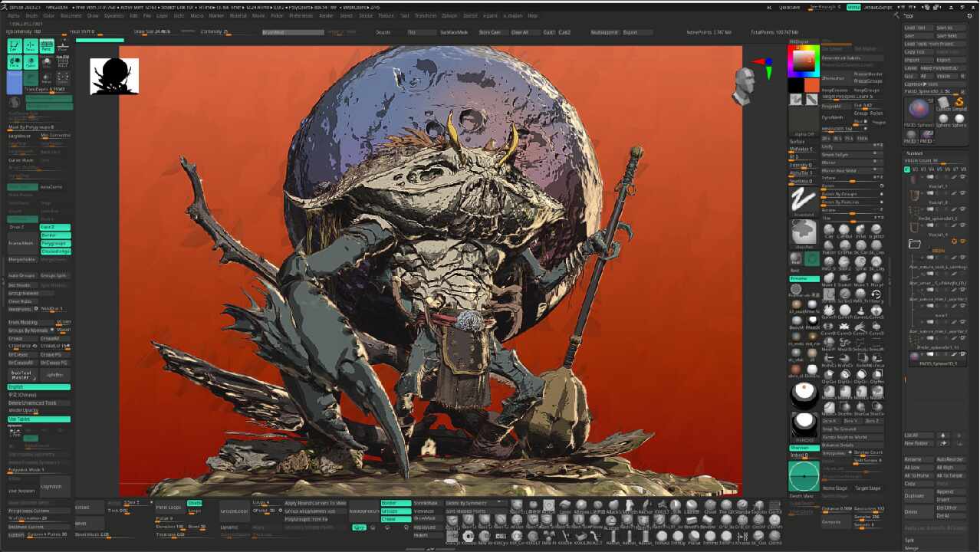Toggle the Use Tablet option
This screenshot has height=552, width=980.
(38, 419)
